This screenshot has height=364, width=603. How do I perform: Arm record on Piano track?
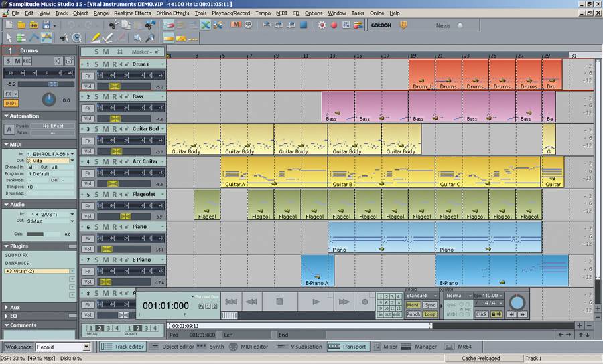pos(114,227)
